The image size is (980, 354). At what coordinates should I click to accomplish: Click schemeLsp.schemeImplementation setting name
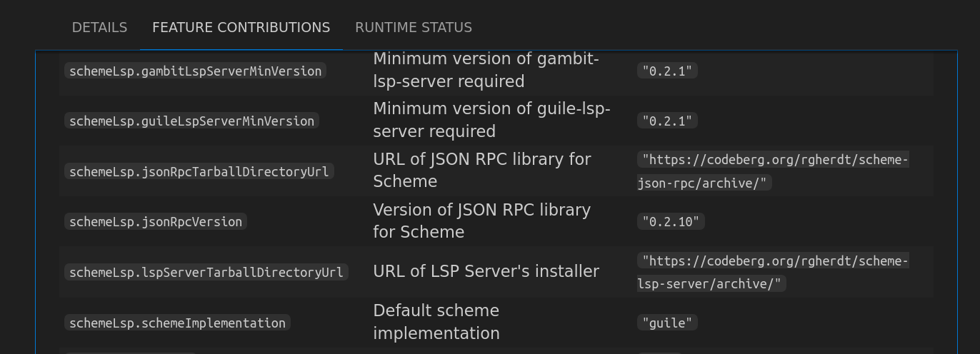coord(178,323)
